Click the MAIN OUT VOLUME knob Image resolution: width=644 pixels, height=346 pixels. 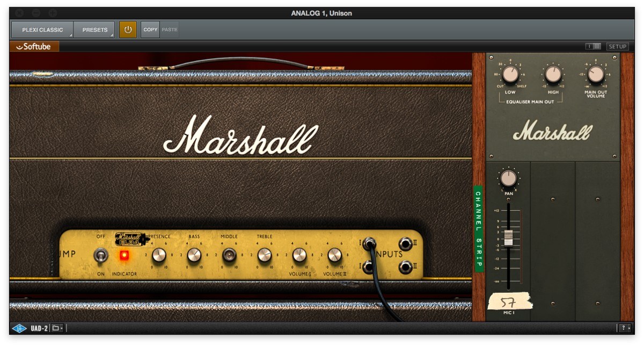tap(596, 74)
